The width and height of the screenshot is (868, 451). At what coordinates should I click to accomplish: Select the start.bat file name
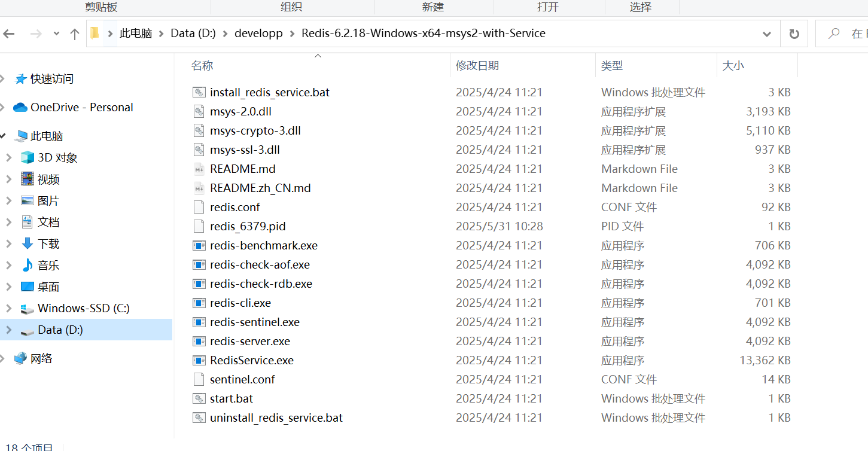232,398
